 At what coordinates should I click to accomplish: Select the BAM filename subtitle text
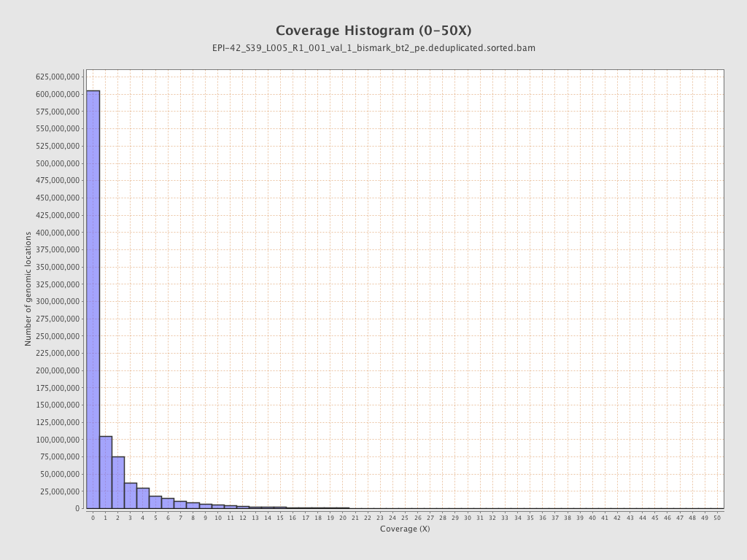pos(373,48)
